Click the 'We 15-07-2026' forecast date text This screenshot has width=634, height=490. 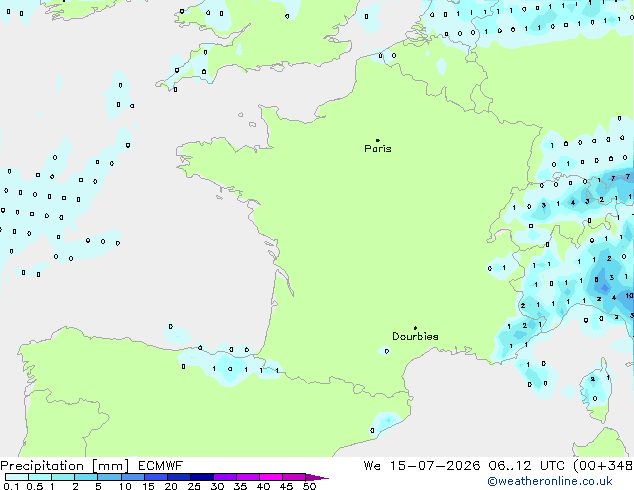coord(422,466)
